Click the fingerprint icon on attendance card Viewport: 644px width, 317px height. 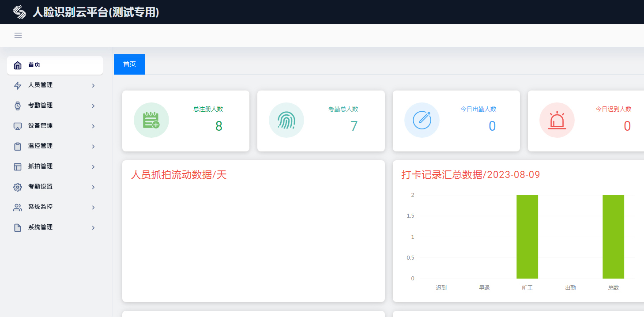click(286, 120)
